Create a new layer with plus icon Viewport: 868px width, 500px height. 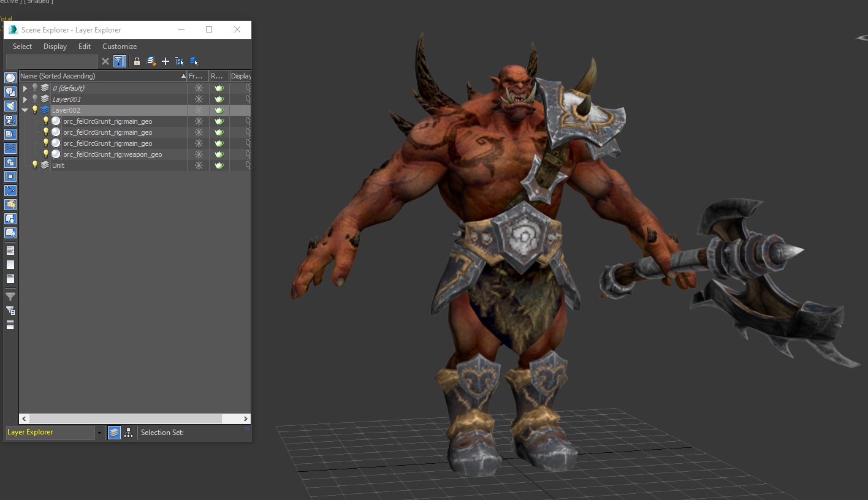[166, 61]
